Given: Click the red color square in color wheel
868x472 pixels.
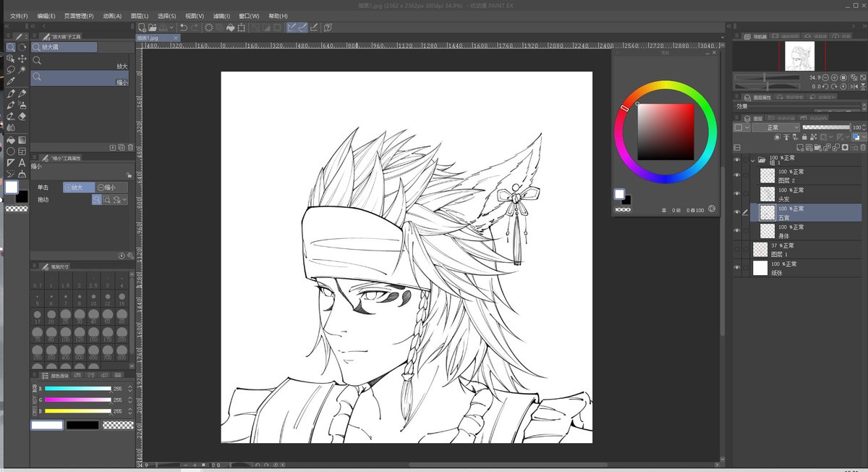Looking at the screenshot, I should pos(665,132).
